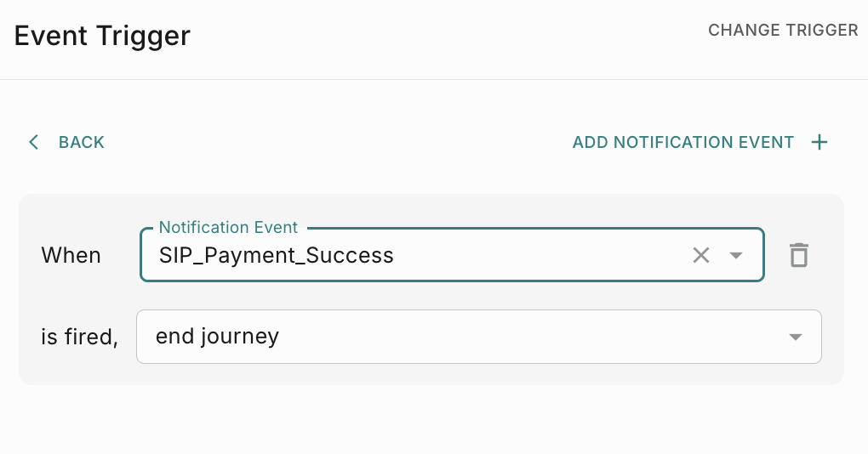Click the plus icon to add event
This screenshot has width=868, height=454.
tap(819, 142)
